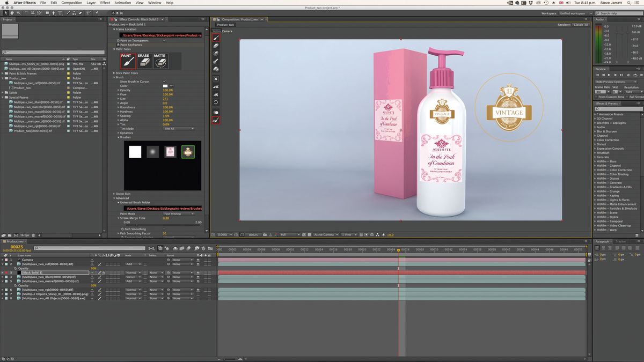Choose the Vintage logo brush thumbnail

tap(188, 152)
